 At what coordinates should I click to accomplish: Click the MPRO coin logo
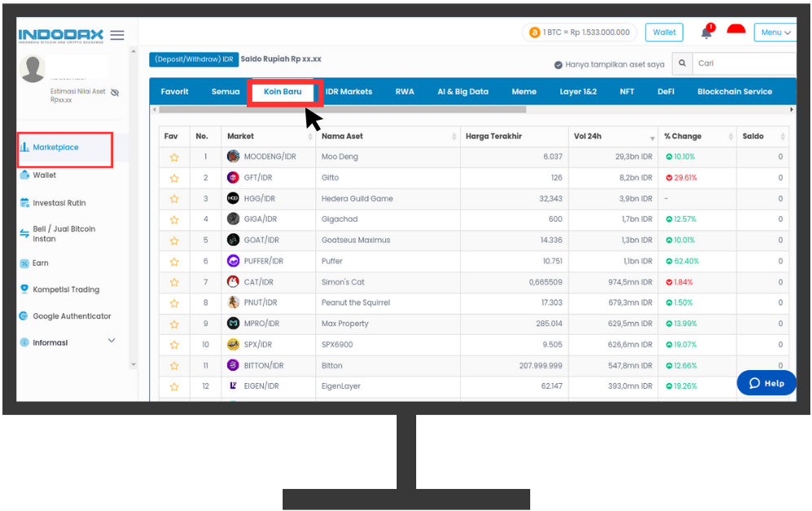233,324
